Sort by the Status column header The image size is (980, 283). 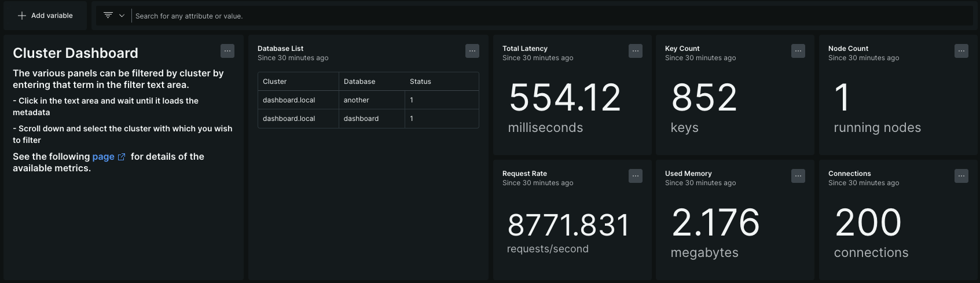(x=420, y=82)
